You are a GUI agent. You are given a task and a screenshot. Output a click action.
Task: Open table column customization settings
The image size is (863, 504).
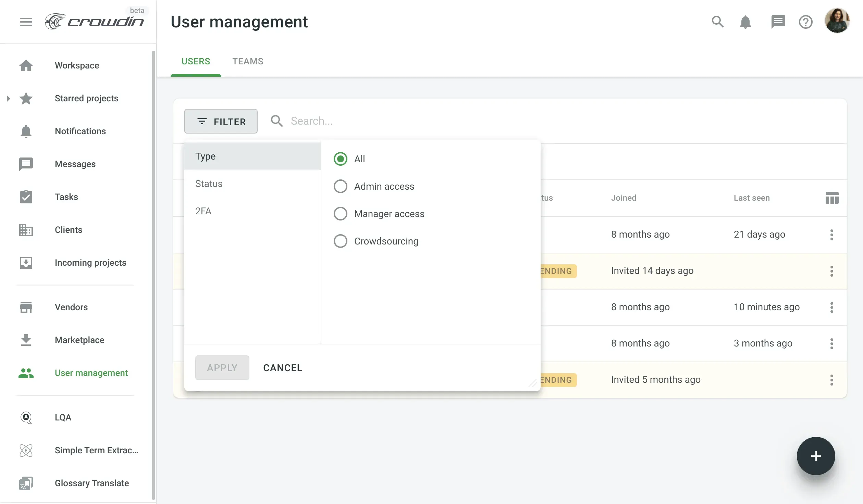click(832, 198)
